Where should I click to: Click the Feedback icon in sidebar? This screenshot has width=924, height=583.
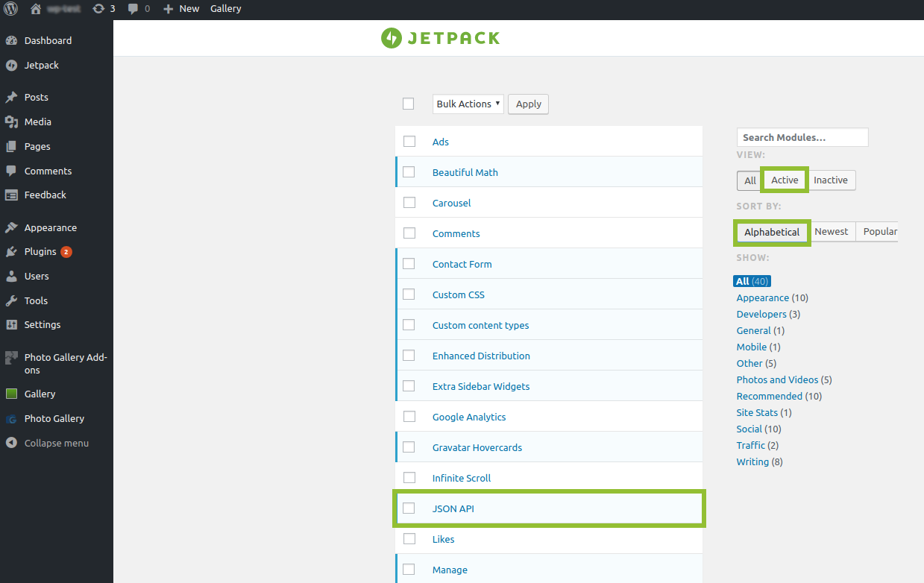coord(11,195)
